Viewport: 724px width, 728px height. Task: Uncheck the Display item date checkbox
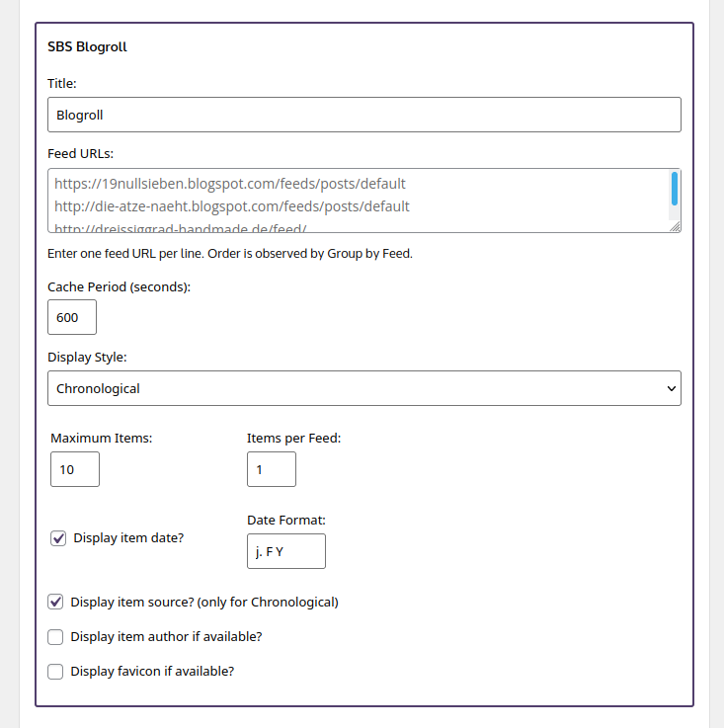(58, 538)
